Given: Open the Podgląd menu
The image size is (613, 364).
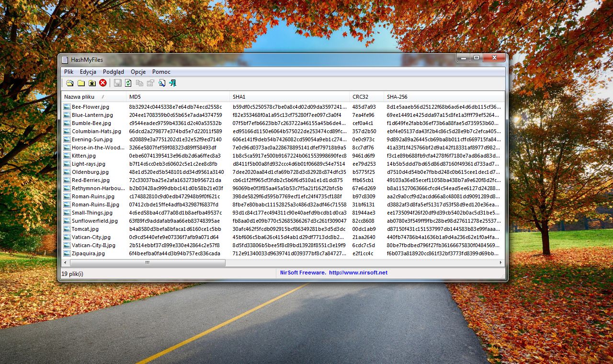Looking at the screenshot, I should point(114,72).
